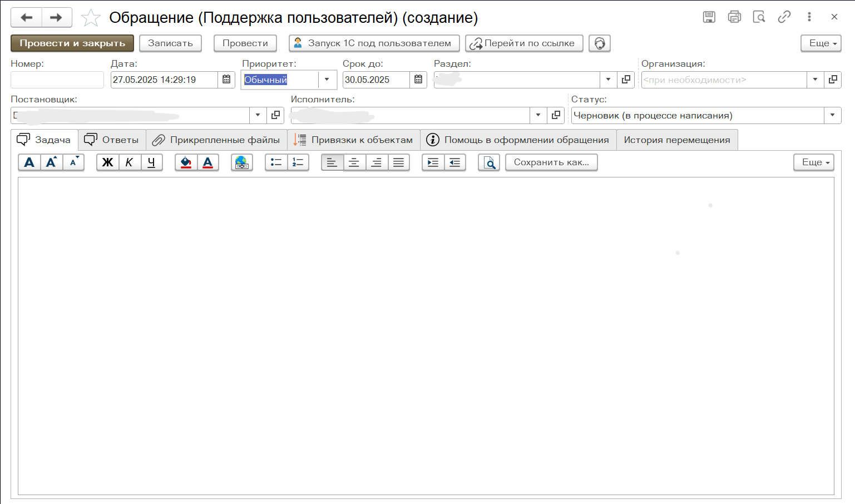Insert a numbered list

click(x=298, y=162)
